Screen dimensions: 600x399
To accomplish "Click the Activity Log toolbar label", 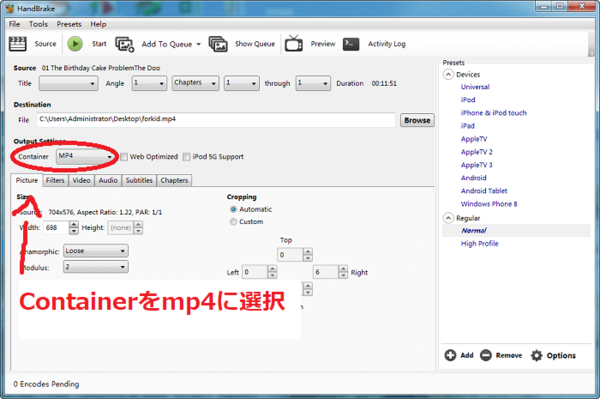I will (x=386, y=44).
